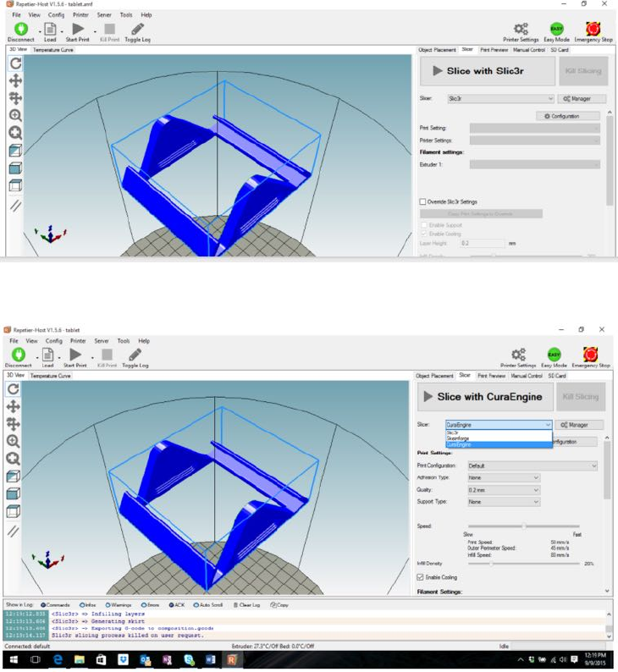Toggle Commands log filter
Viewport: 618px width, 672px height.
click(55, 605)
